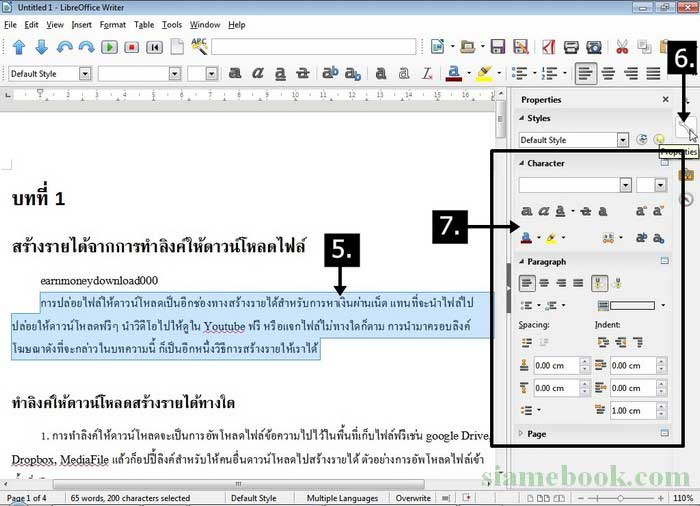This screenshot has width=700, height=506.
Task: Collapse the Paragraph section in sidebar
Action: (521, 261)
